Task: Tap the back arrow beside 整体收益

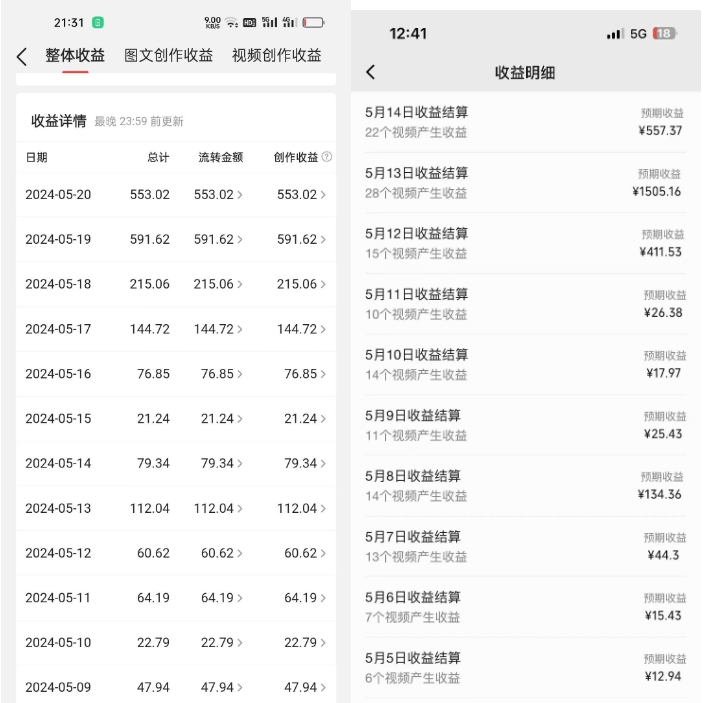Action: [x=22, y=57]
